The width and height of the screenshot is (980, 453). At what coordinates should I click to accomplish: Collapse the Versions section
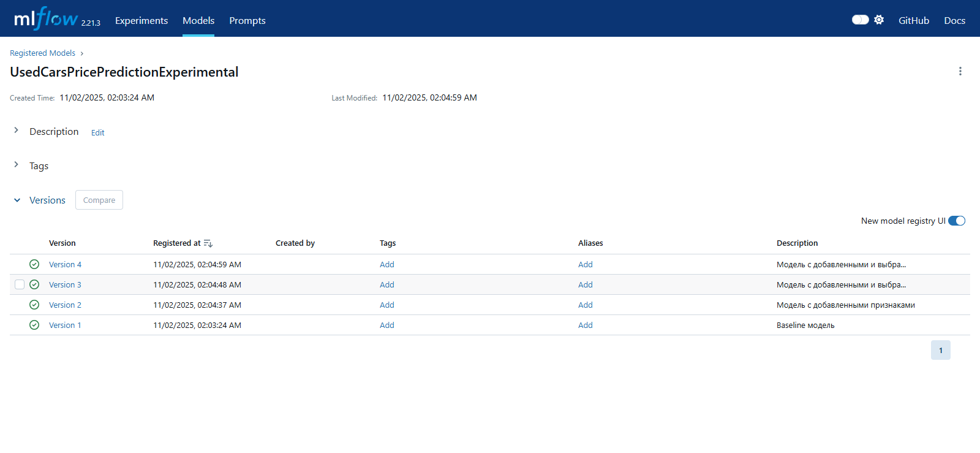click(x=17, y=200)
